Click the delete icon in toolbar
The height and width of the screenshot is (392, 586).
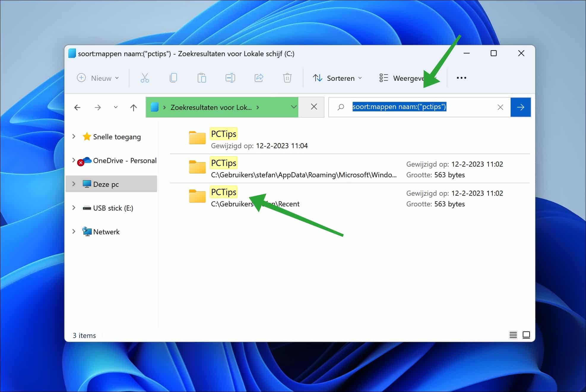click(x=287, y=78)
